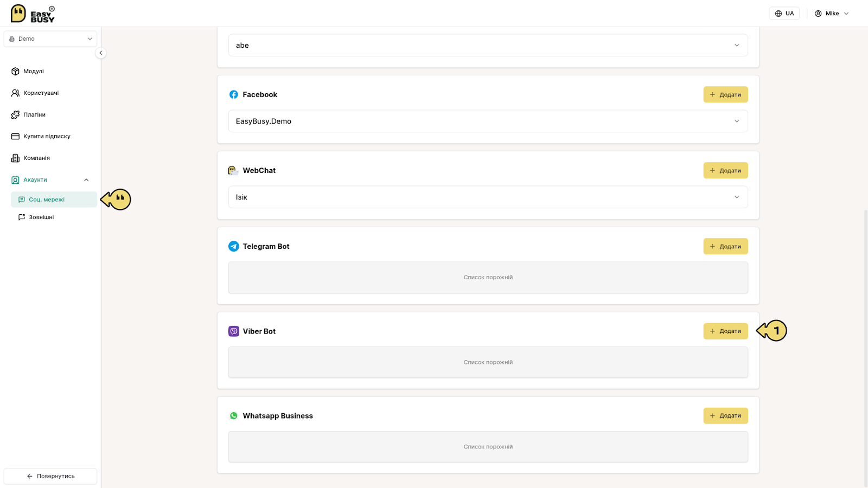Screen dimensions: 868x488
Task: Add a Viber Bot with Додати
Action: (x=726, y=331)
